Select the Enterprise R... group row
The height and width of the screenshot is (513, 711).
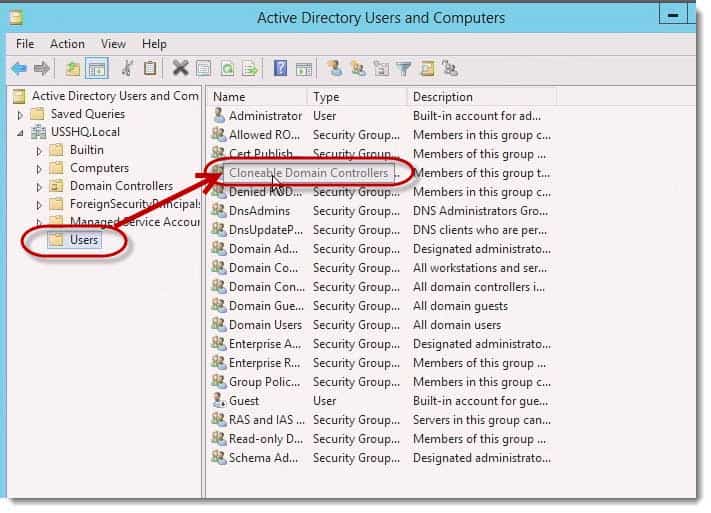381,363
